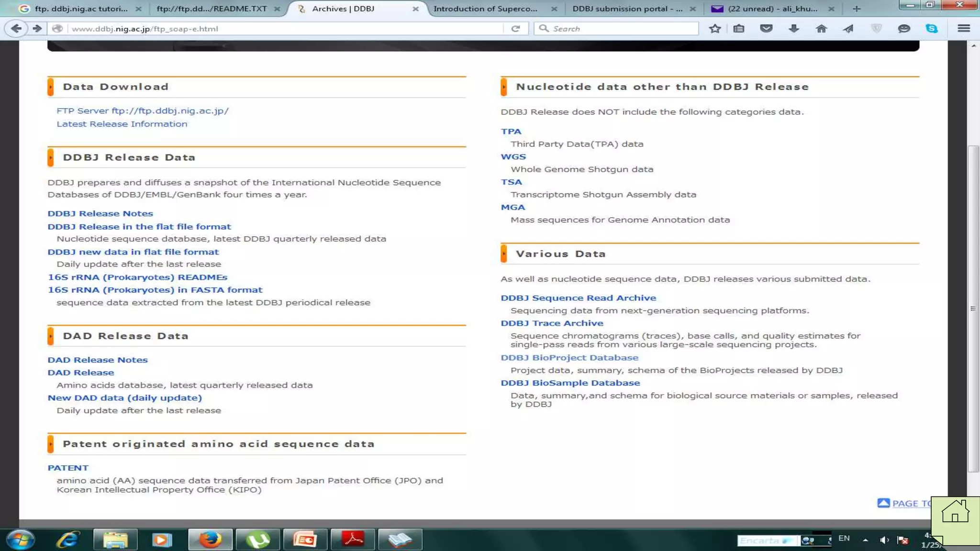Click the bookmark star icon
This screenshot has height=551, width=980.
[715, 29]
